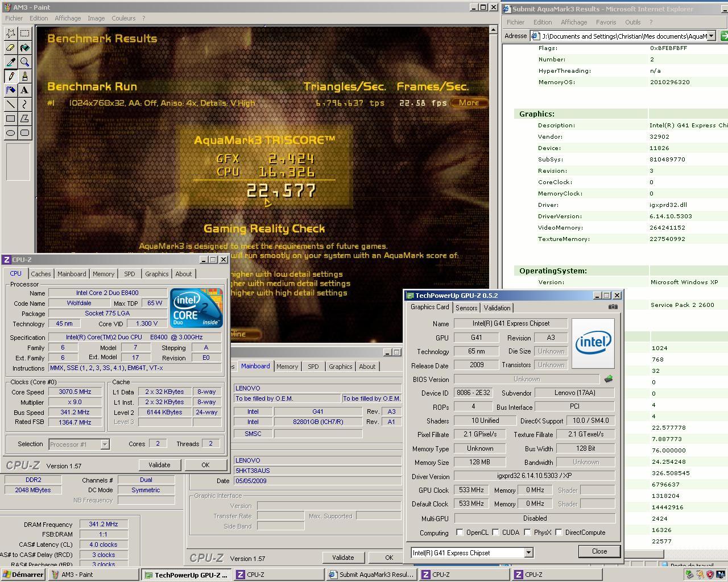
Task: Open the Couleurs menu in Paint
Action: (x=123, y=18)
